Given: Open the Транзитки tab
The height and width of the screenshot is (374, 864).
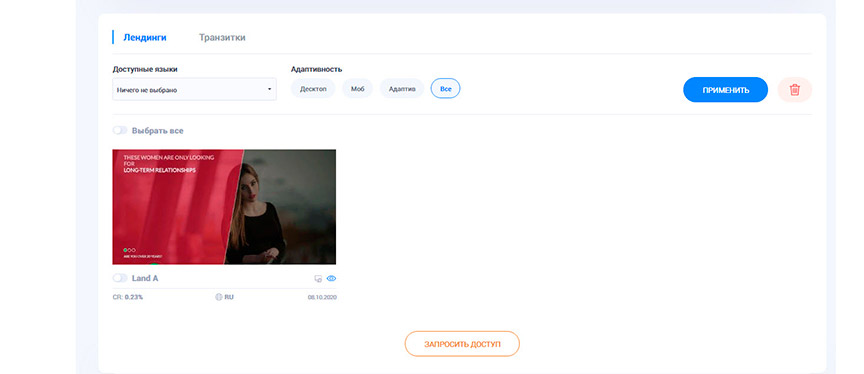Looking at the screenshot, I should click(222, 38).
